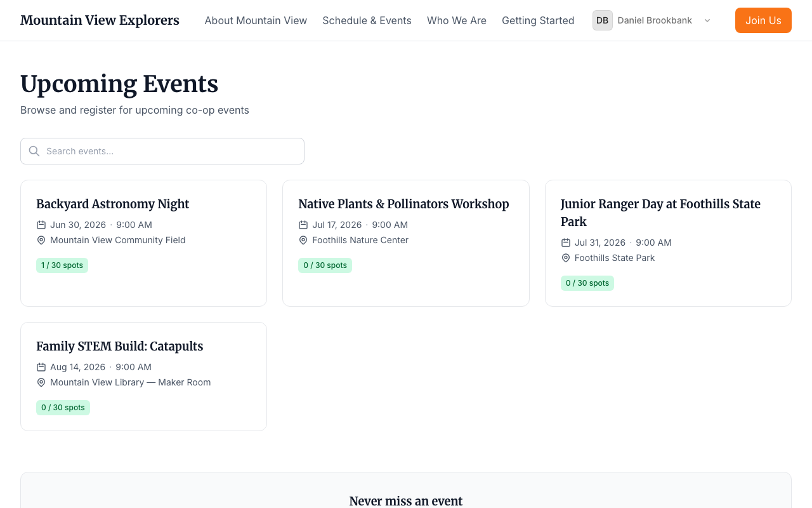The width and height of the screenshot is (812, 508).
Task: Click calendar icon on Backyard Astronomy Night card
Action: (x=41, y=225)
